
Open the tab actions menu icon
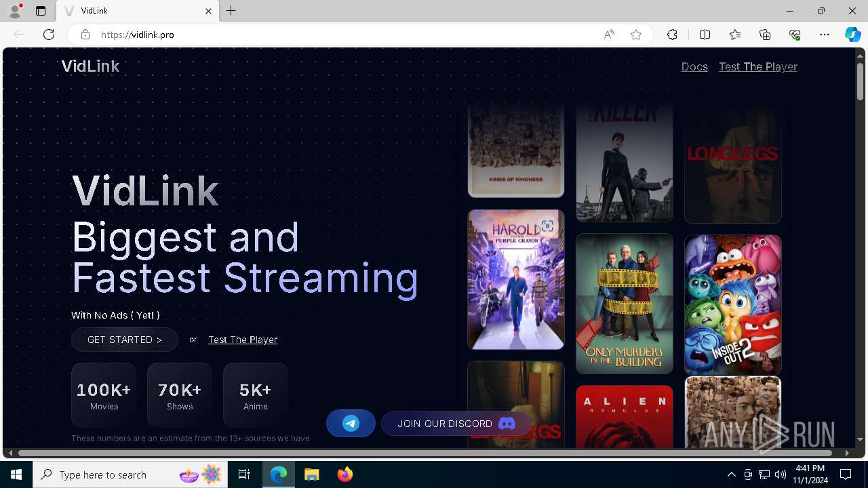click(x=41, y=11)
